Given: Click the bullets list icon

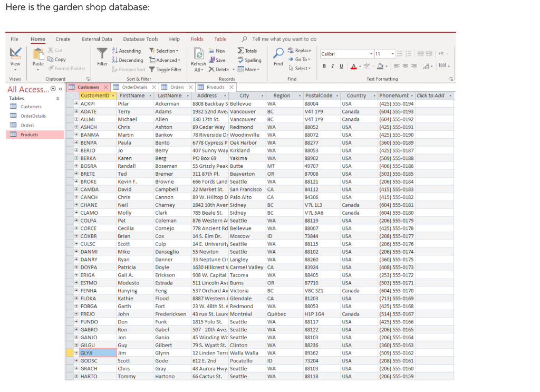Looking at the screenshot, I should [400, 54].
